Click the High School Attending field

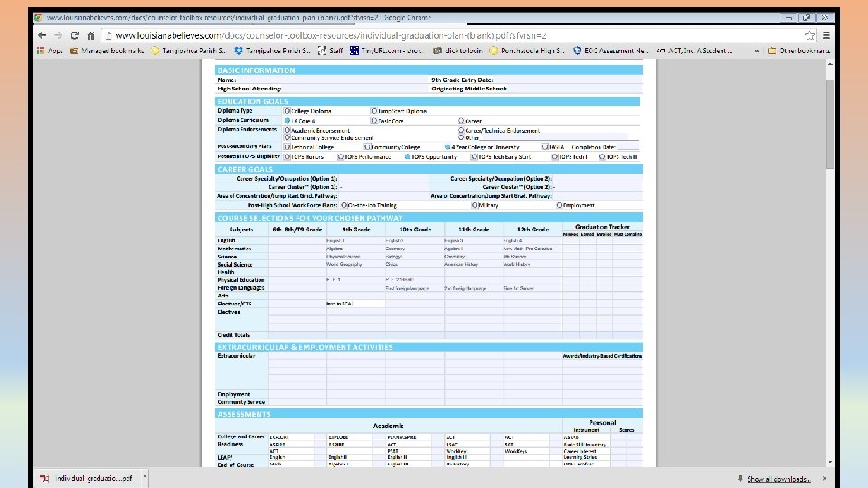354,89
